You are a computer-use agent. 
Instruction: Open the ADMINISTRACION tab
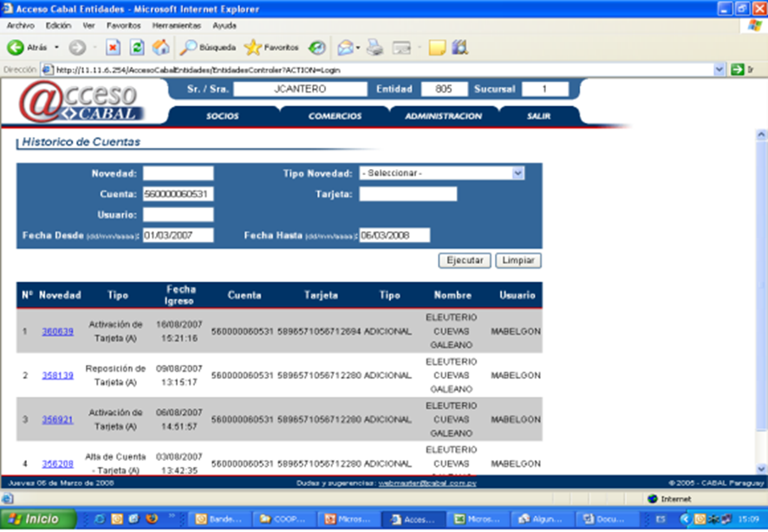[x=443, y=116]
